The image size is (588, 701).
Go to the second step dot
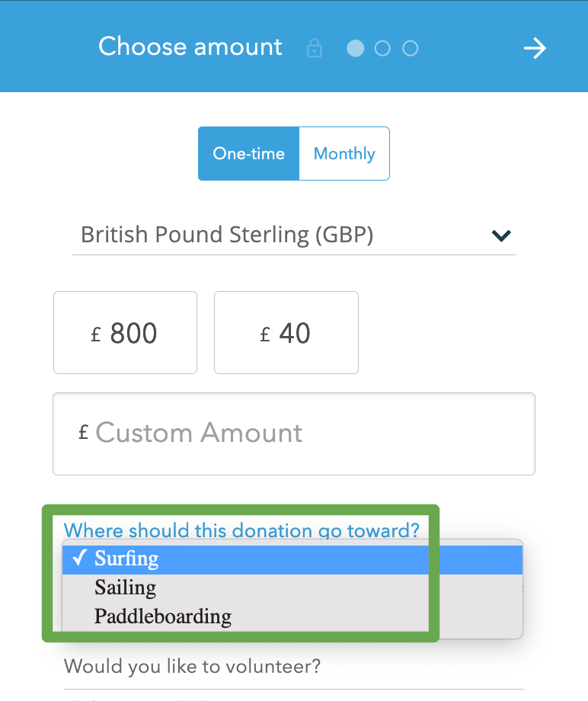click(382, 49)
